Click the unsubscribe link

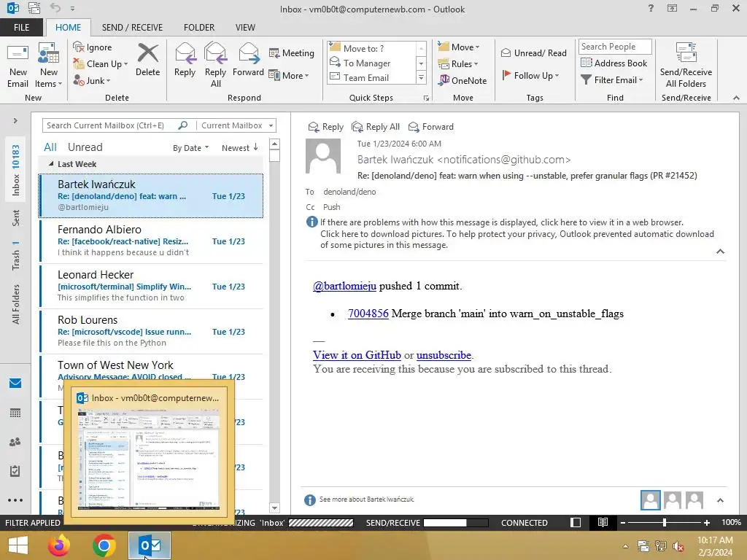point(444,355)
